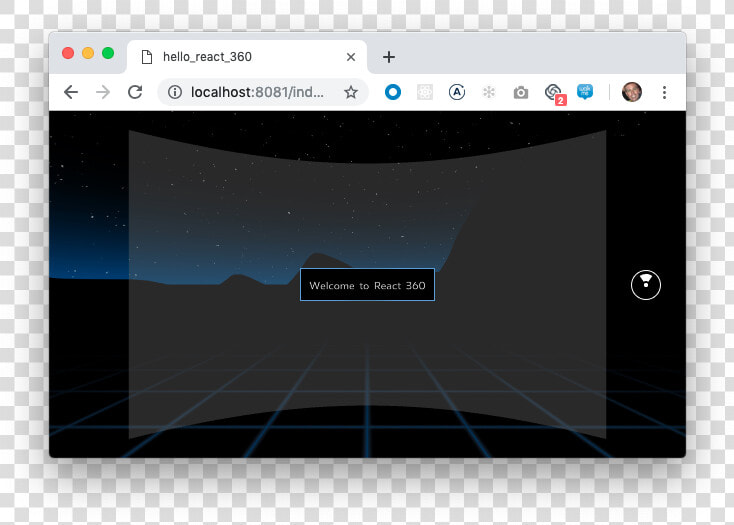Viewport: 734px width, 525px height.
Task: Open the React Developer Tools extension
Action: [425, 92]
